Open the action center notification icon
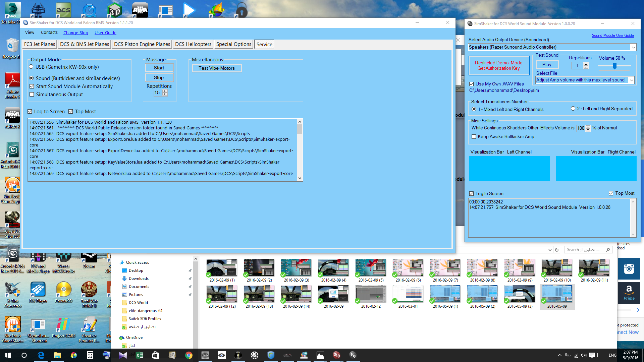This screenshot has height=362, width=644. point(592,355)
